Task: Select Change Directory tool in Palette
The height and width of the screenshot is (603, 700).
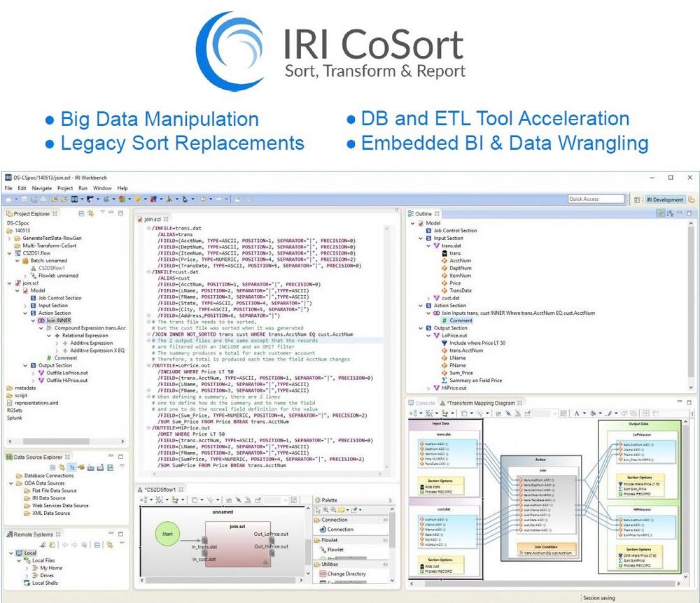Action: [346, 574]
